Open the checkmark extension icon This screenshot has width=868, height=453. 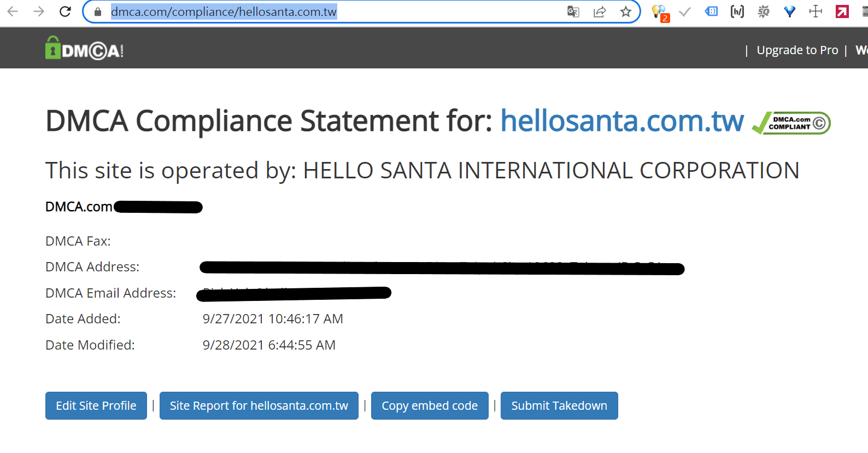(x=685, y=11)
